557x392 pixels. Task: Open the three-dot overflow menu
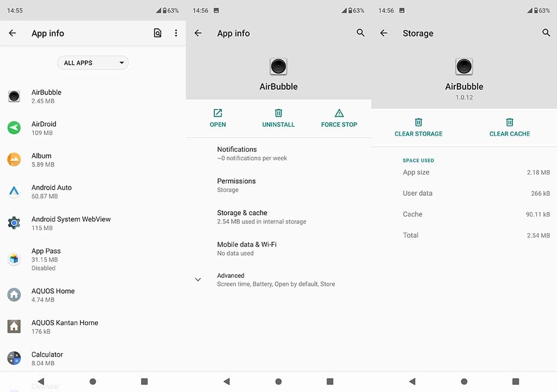point(176,33)
